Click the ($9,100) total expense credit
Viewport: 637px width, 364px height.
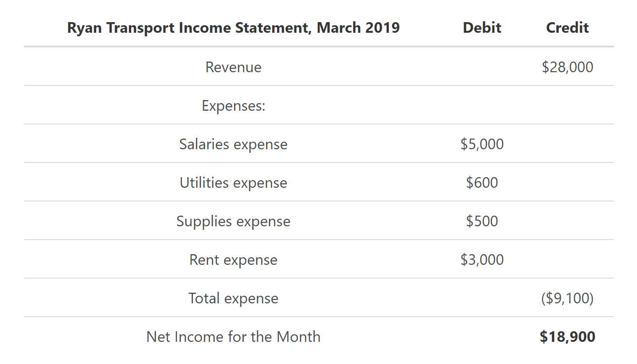click(x=567, y=298)
